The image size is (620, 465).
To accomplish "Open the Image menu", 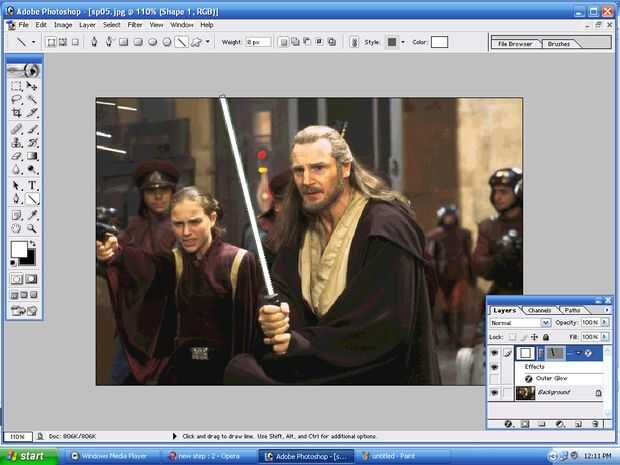I will [x=63, y=25].
